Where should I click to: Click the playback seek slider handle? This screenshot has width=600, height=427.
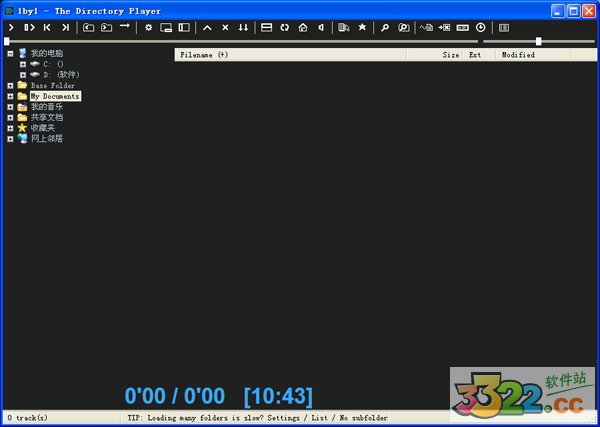(x=7, y=41)
